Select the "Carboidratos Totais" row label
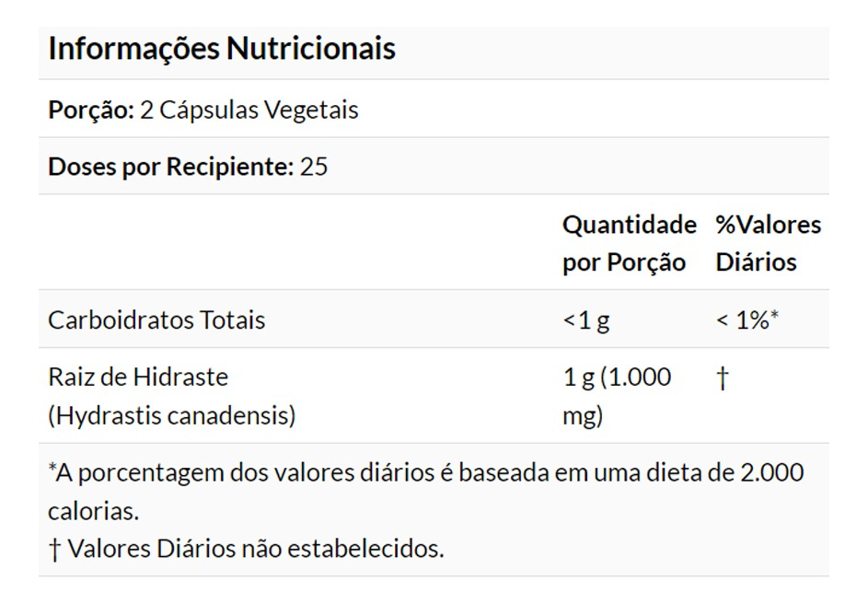 [156, 320]
